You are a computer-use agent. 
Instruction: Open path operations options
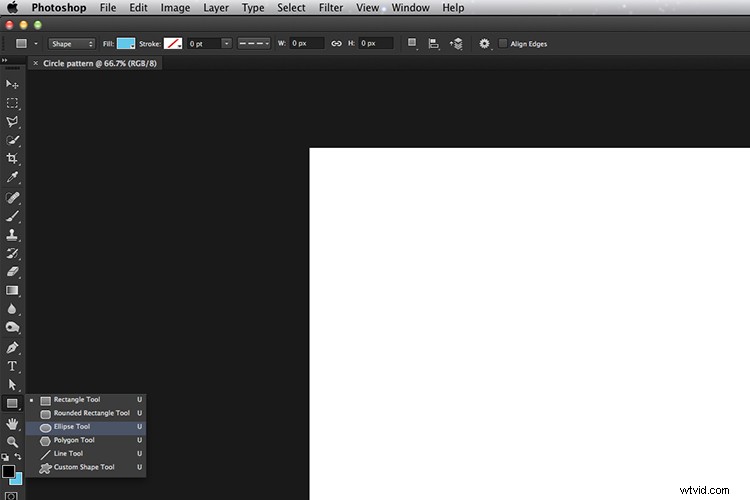412,44
